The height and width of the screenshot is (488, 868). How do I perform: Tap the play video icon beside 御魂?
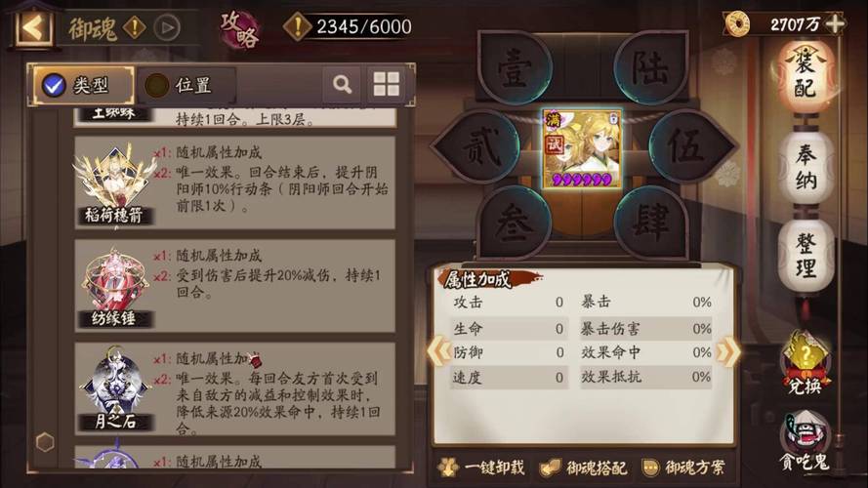coord(167,27)
